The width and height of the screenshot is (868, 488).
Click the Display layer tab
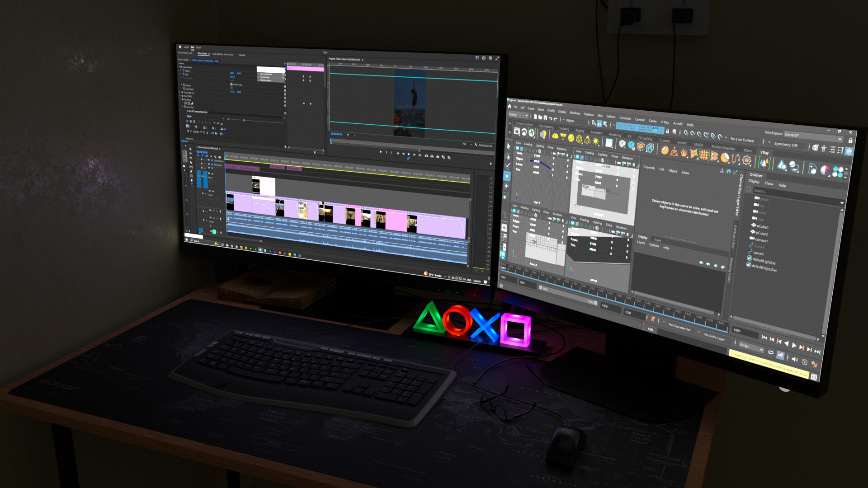(x=642, y=237)
